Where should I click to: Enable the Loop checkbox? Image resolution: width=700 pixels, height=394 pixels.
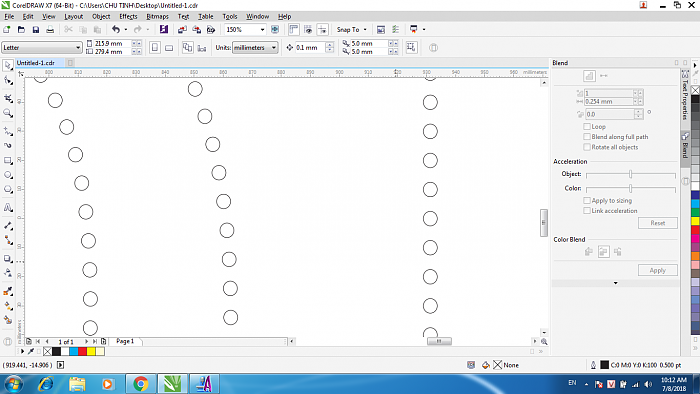(587, 127)
